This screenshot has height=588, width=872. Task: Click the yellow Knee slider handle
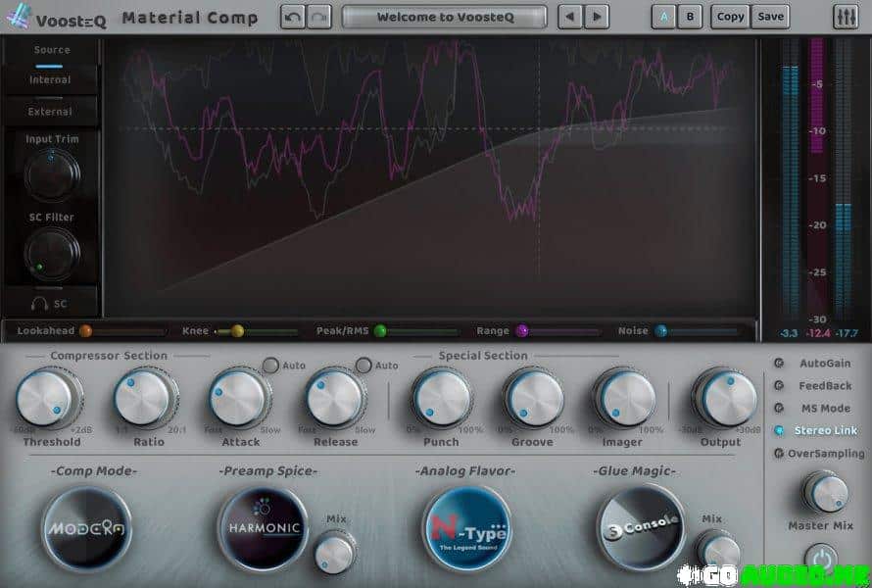click(237, 331)
